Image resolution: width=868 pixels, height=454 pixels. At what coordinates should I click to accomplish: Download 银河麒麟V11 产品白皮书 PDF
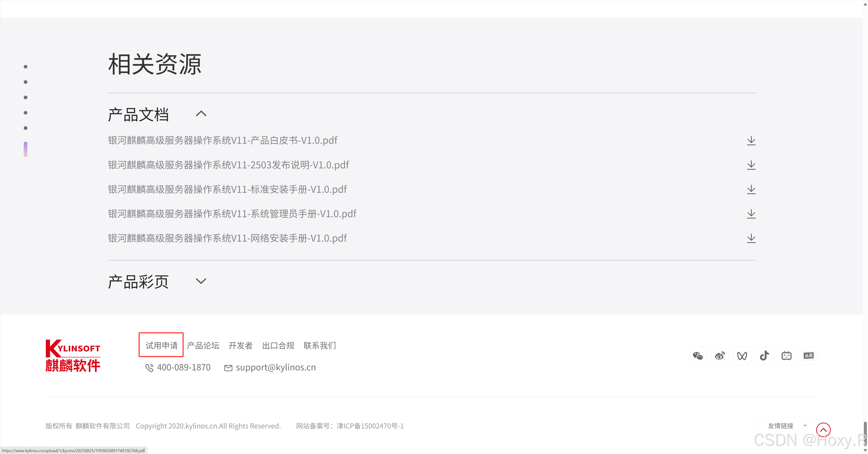751,141
